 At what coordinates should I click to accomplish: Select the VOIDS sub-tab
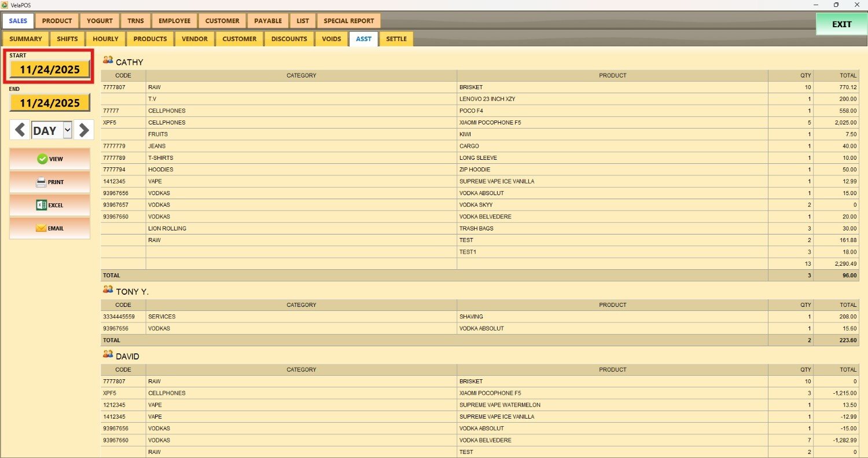point(332,39)
